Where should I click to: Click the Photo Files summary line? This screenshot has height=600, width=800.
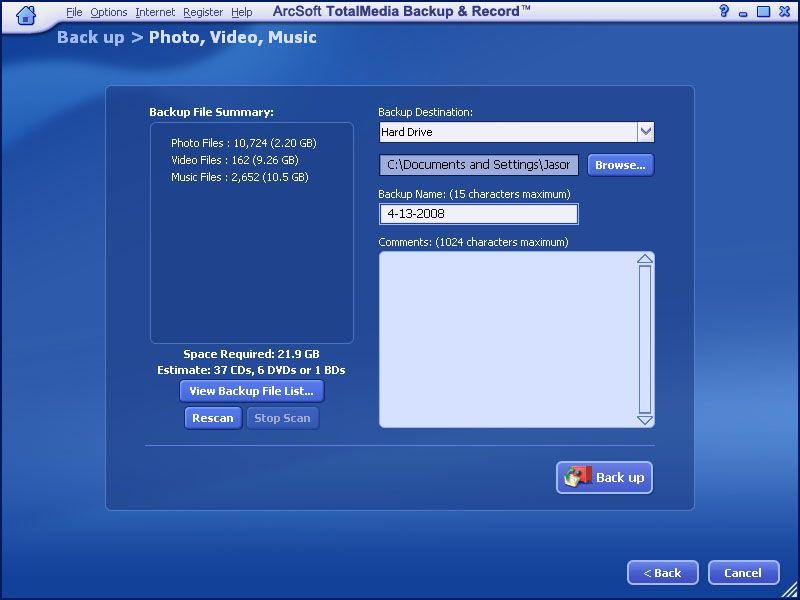pyautogui.click(x=244, y=143)
